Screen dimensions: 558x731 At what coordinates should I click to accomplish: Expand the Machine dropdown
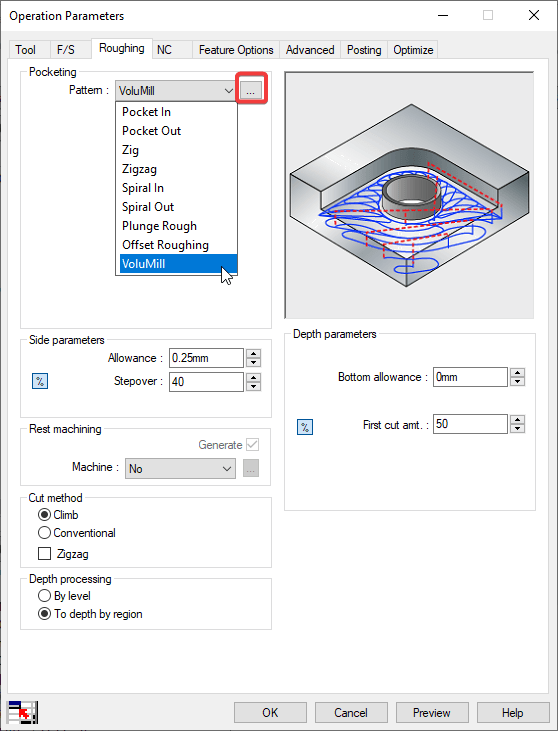click(180, 469)
